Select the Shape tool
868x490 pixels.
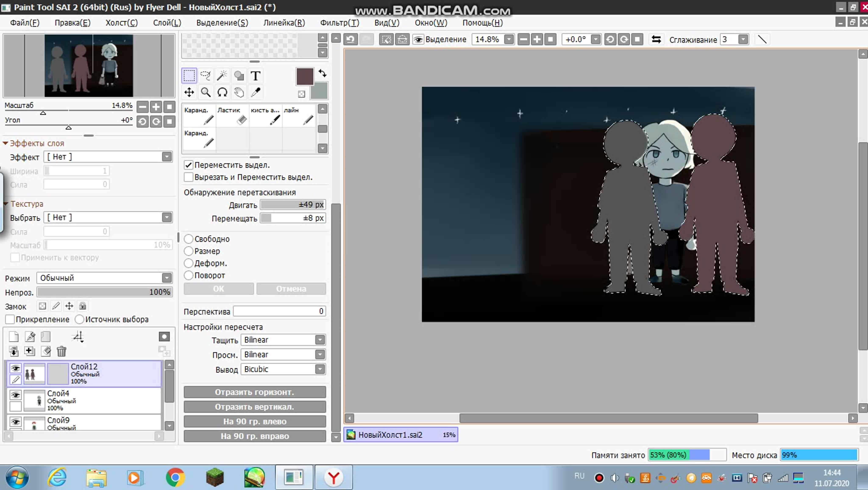click(239, 75)
